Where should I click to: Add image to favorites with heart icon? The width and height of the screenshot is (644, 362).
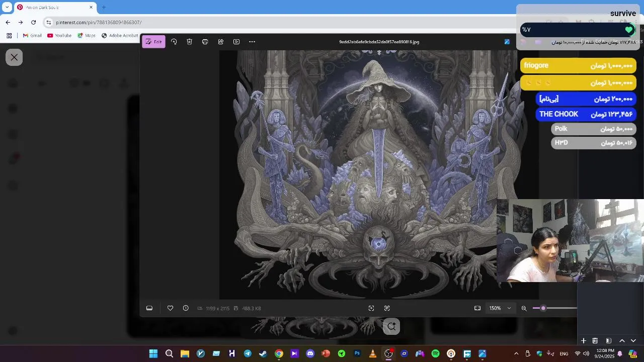pyautogui.click(x=170, y=308)
